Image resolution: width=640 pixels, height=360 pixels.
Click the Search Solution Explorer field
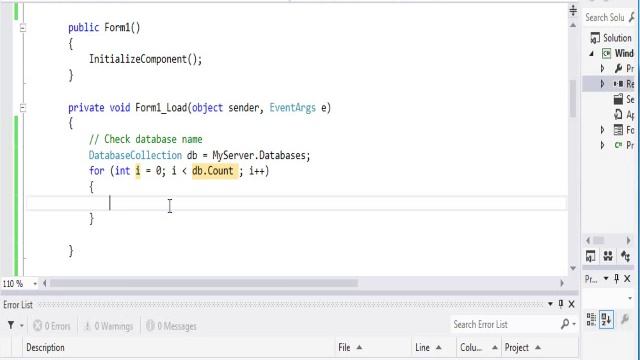(x=605, y=18)
